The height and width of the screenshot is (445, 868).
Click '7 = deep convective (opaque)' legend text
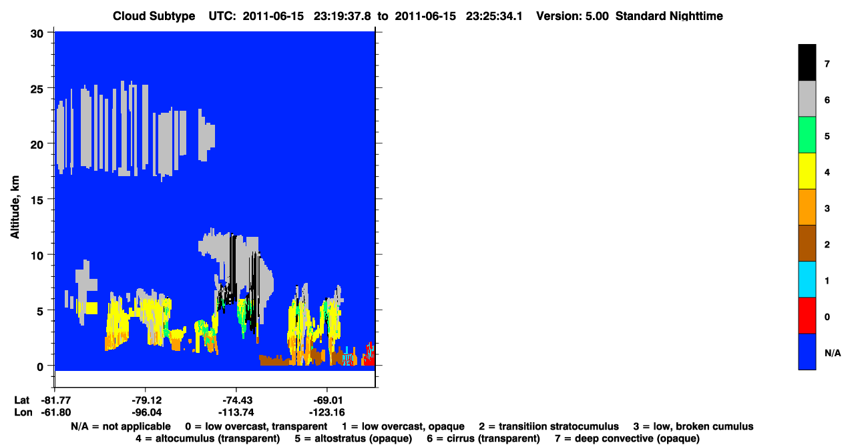click(627, 438)
